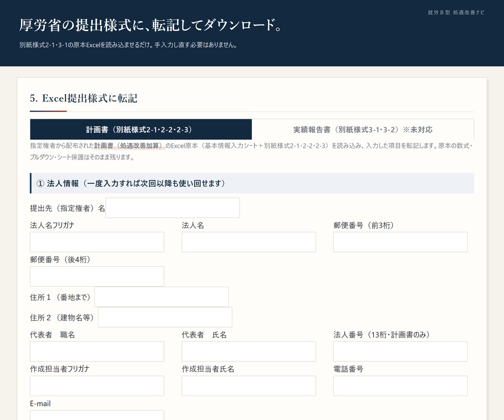Focus the E-mail input field
Screen dimensions: 504x420
(97, 415)
